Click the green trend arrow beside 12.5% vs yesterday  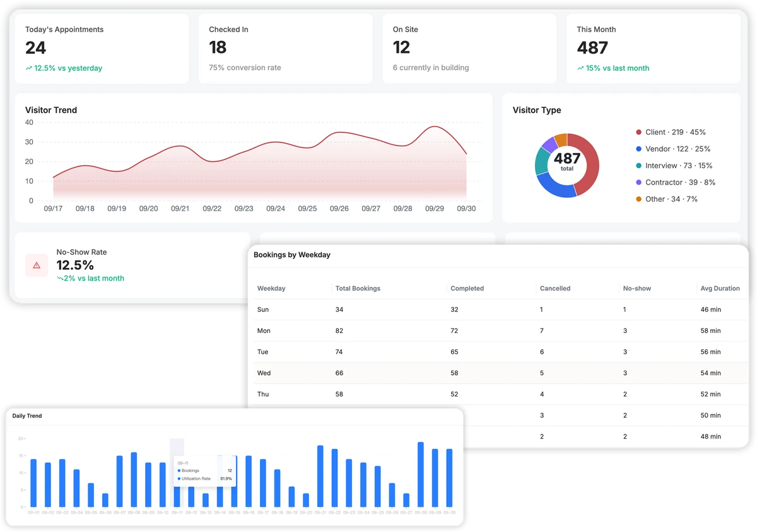tap(29, 68)
